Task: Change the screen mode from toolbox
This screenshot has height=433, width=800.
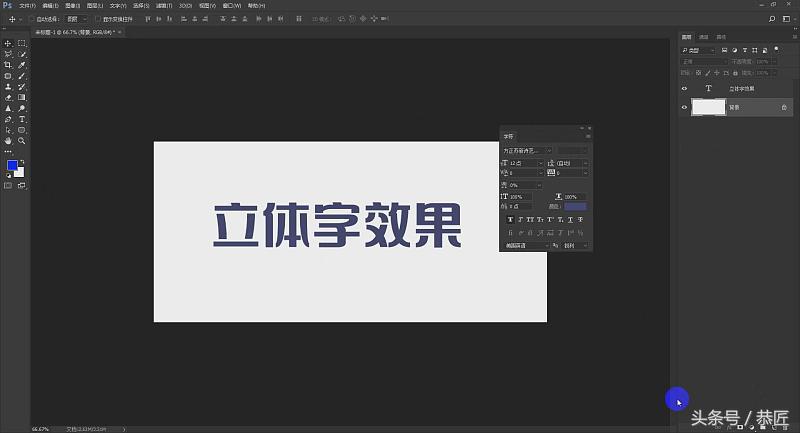Action: [x=22, y=186]
